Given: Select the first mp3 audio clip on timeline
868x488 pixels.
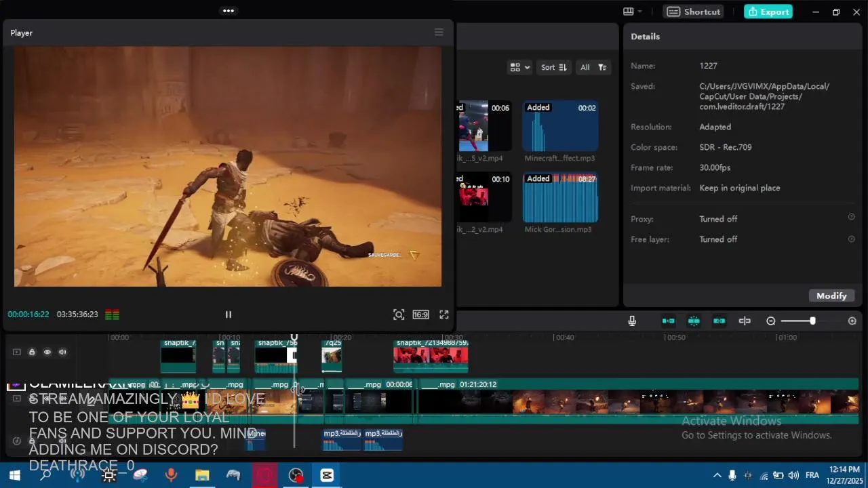Looking at the screenshot, I should (342, 439).
